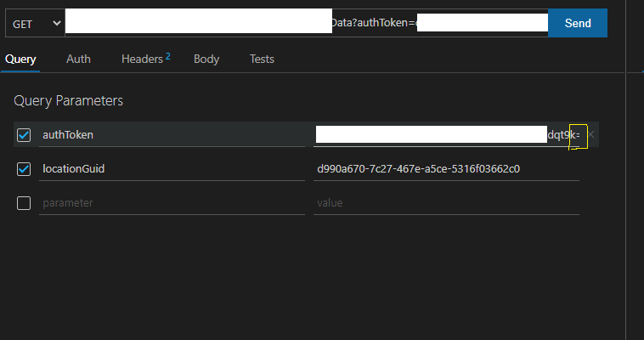Switch to the Query tab
Image resolution: width=644 pixels, height=340 pixels.
[20, 59]
